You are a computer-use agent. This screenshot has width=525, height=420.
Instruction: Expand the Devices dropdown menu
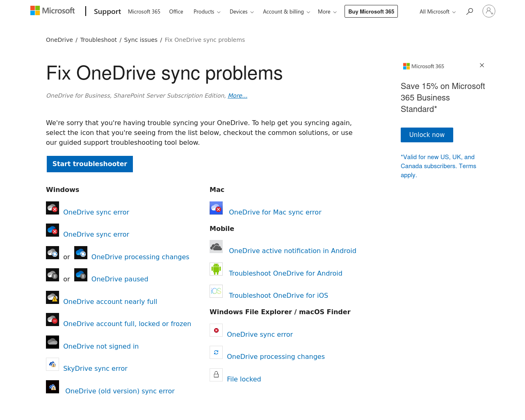tap(242, 11)
